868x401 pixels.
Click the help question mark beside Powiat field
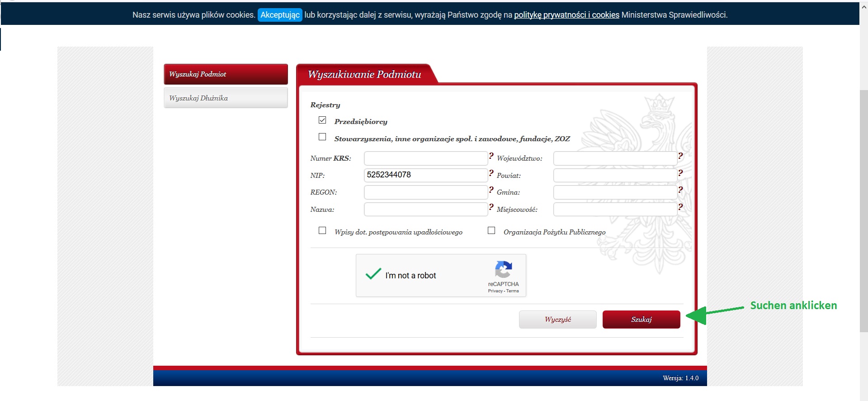[x=680, y=173]
